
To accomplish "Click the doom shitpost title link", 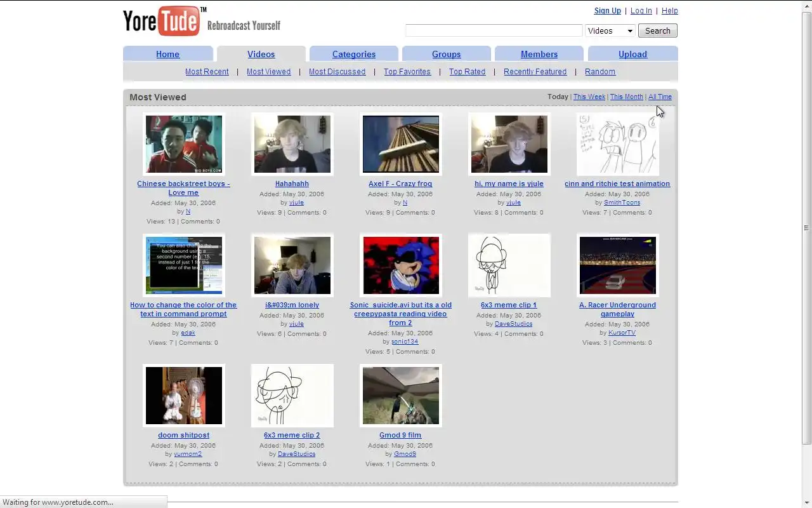I will (x=183, y=435).
